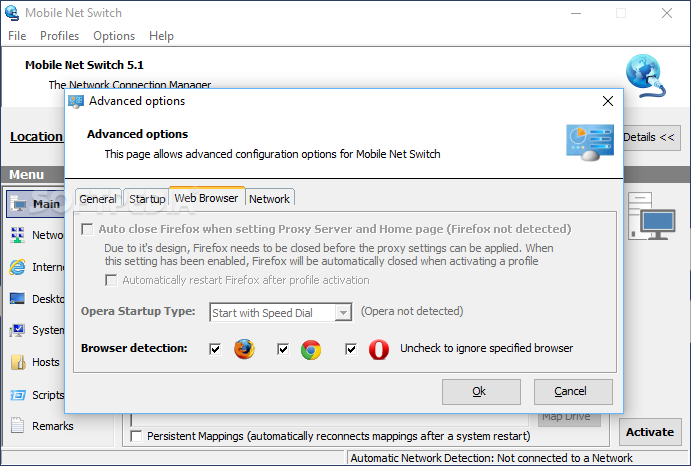
Task: Enable Persistent Mappings checkbox
Action: point(136,436)
